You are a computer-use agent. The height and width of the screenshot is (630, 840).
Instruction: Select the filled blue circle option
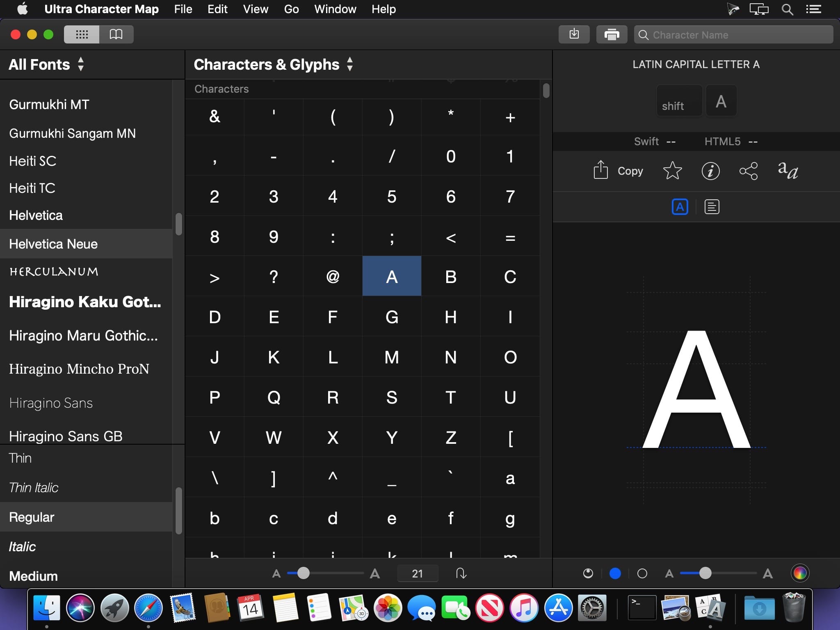tap(615, 573)
